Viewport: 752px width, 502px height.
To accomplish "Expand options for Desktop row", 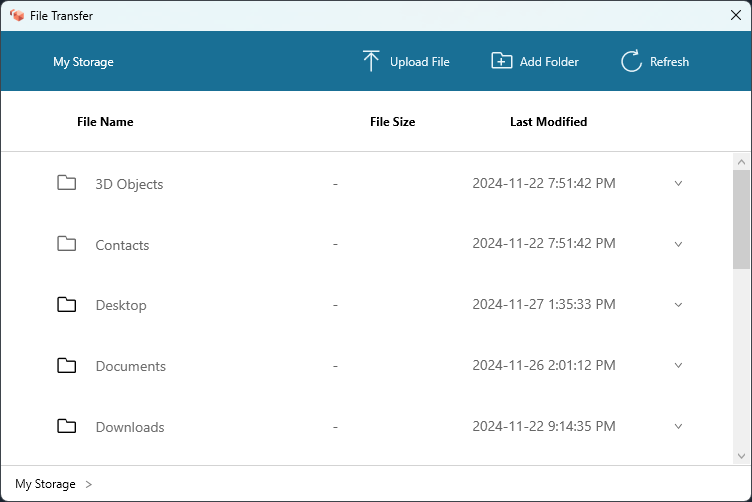I will (678, 304).
